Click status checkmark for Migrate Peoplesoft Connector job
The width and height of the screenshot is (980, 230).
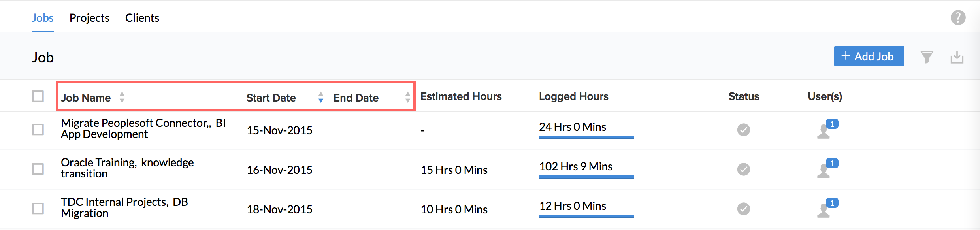[743, 130]
